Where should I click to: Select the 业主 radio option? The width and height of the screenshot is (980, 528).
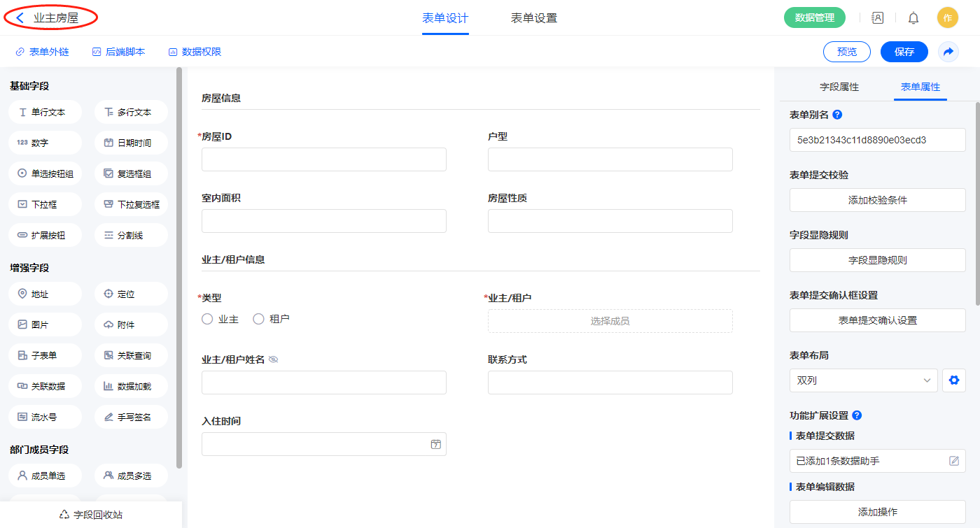pyautogui.click(x=207, y=319)
